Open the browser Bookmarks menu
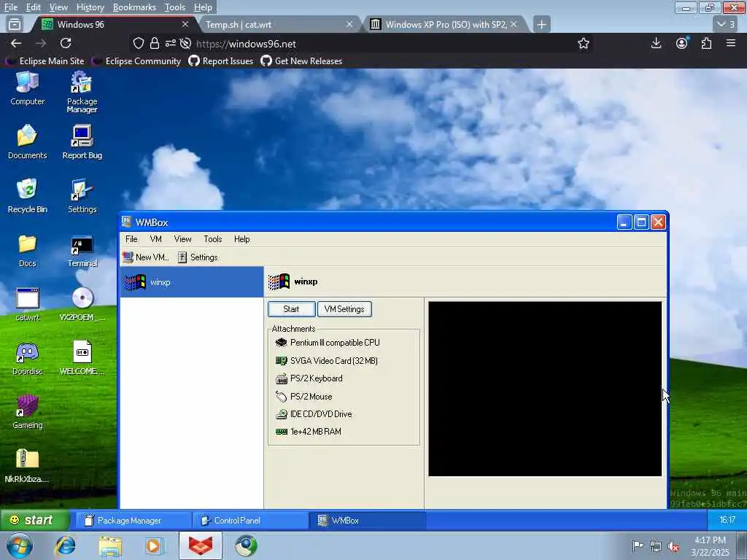 [x=134, y=7]
